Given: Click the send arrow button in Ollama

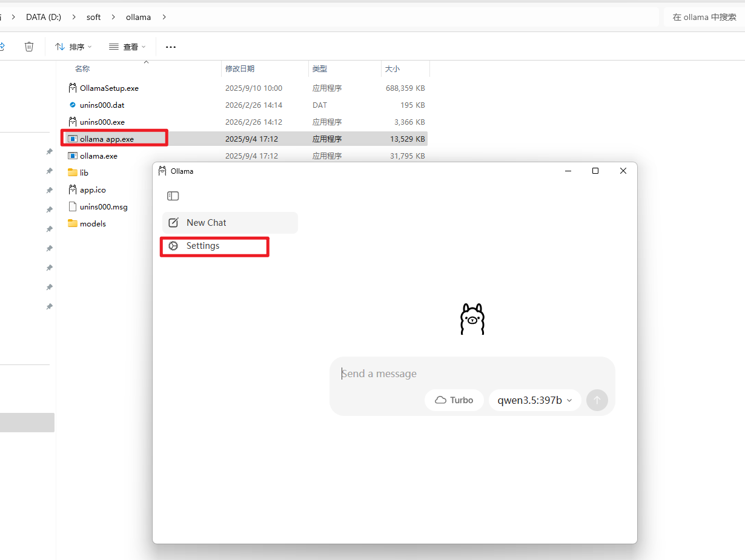Looking at the screenshot, I should (597, 400).
